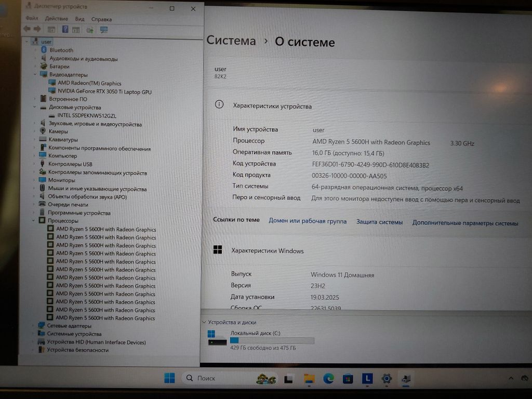This screenshot has width=532, height=399.
Task: Open Microsoft Edge from the taskbar
Action: (x=328, y=379)
